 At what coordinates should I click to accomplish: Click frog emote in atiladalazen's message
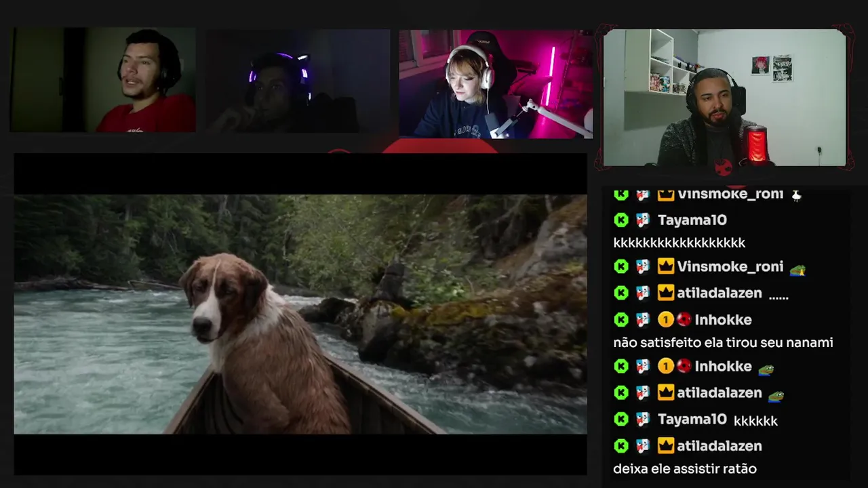coord(776,396)
